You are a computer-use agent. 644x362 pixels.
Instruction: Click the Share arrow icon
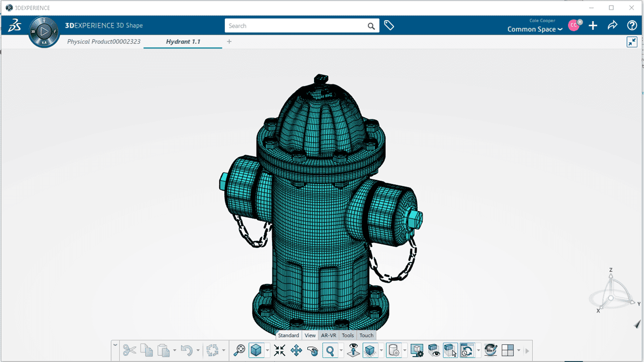[612, 26]
